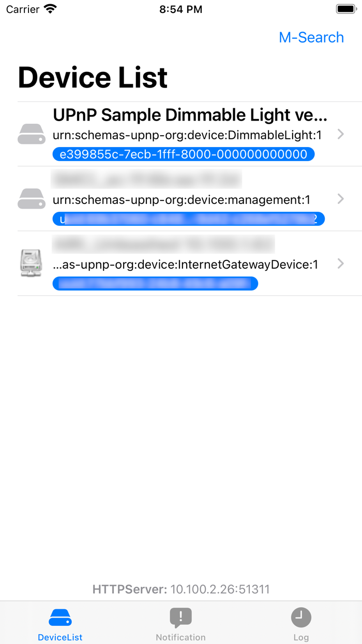Trigger an M-Search discovery
362x644 pixels.
pos(311,37)
